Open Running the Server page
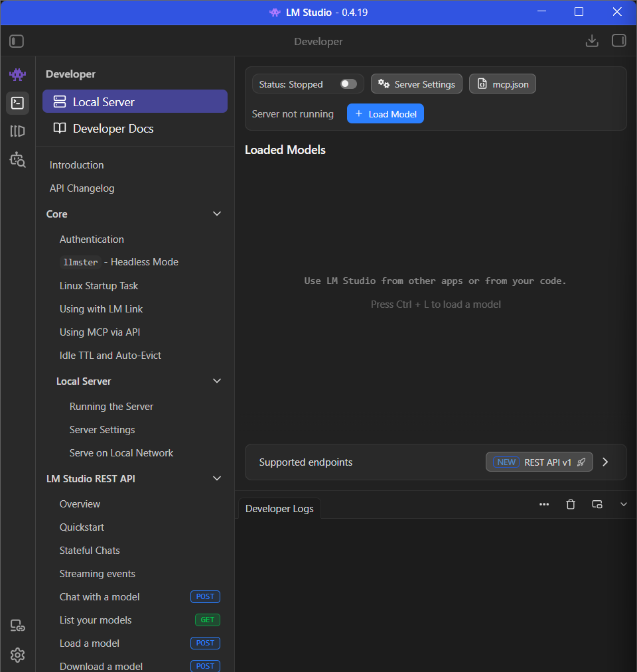Screen dimensions: 637x672 (x=111, y=406)
